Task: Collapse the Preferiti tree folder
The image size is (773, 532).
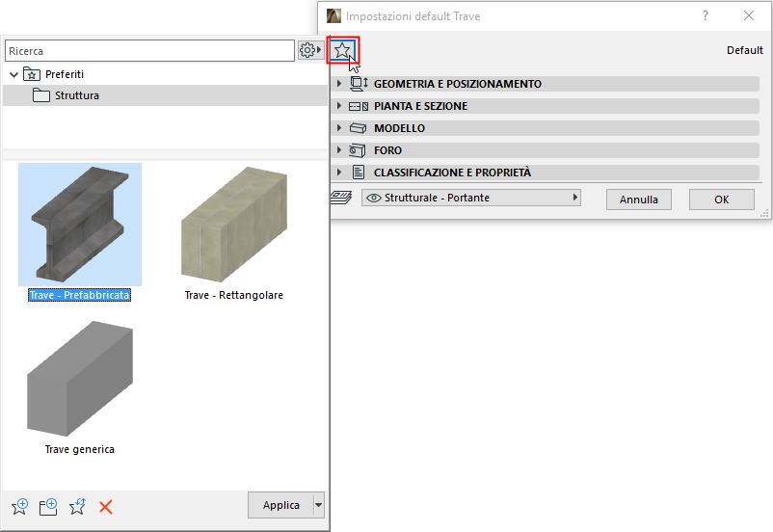Action: tap(13, 74)
